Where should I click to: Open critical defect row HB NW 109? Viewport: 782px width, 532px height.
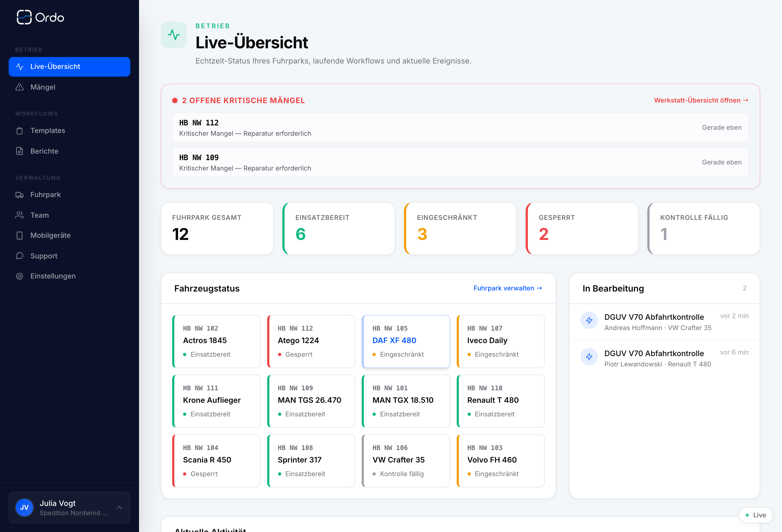[x=460, y=162]
